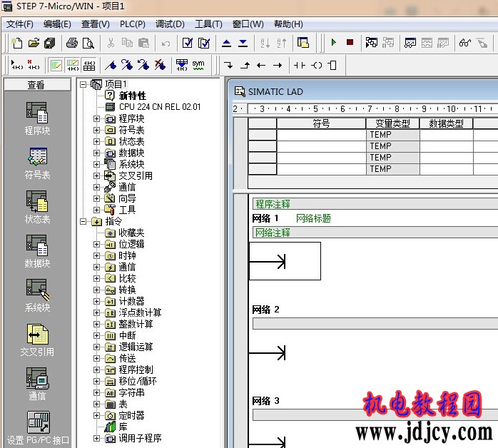
Task: Open Print preview icon
Action: (88, 43)
